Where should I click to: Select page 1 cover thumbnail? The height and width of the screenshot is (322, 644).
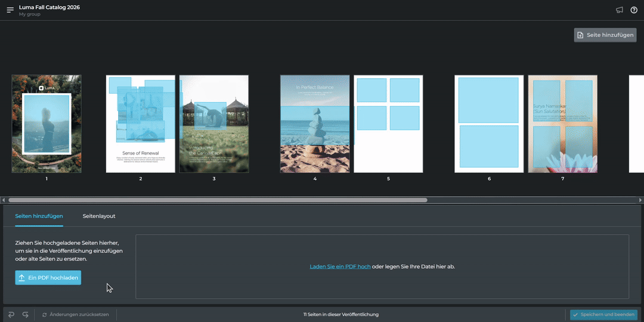[x=47, y=123]
